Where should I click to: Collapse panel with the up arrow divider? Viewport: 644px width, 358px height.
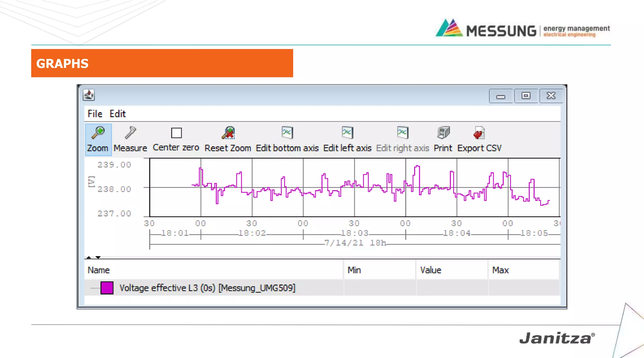89,257
